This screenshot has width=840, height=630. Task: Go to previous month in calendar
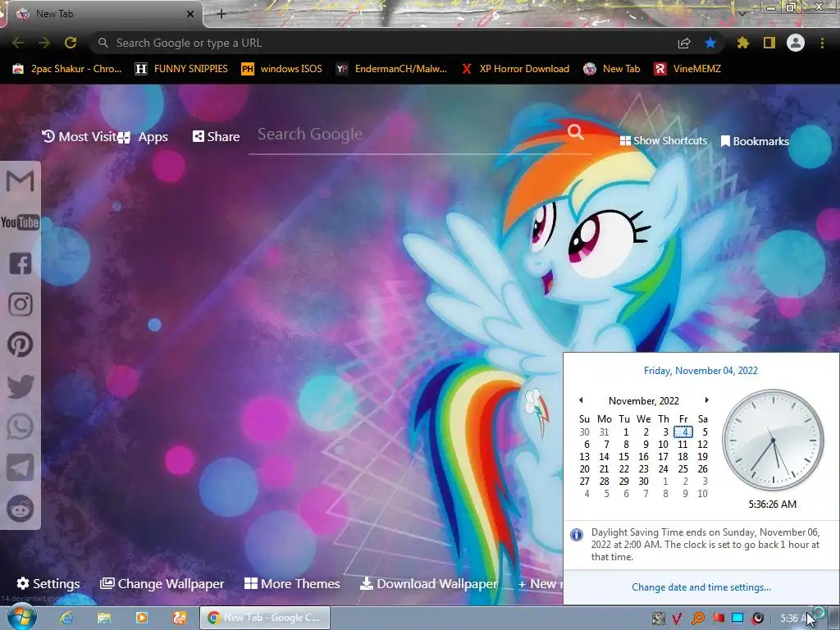581,400
